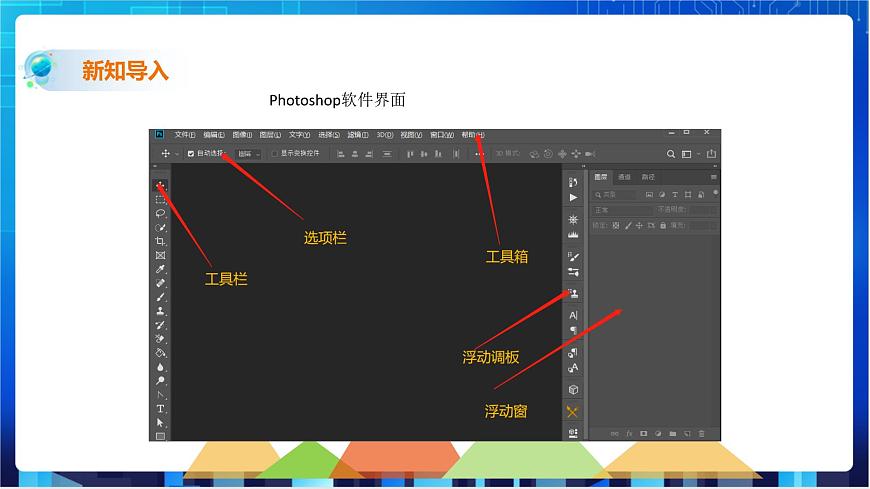Select the Spot Healing Brush tool
Viewport: 870px width, 489px height.
point(160,283)
